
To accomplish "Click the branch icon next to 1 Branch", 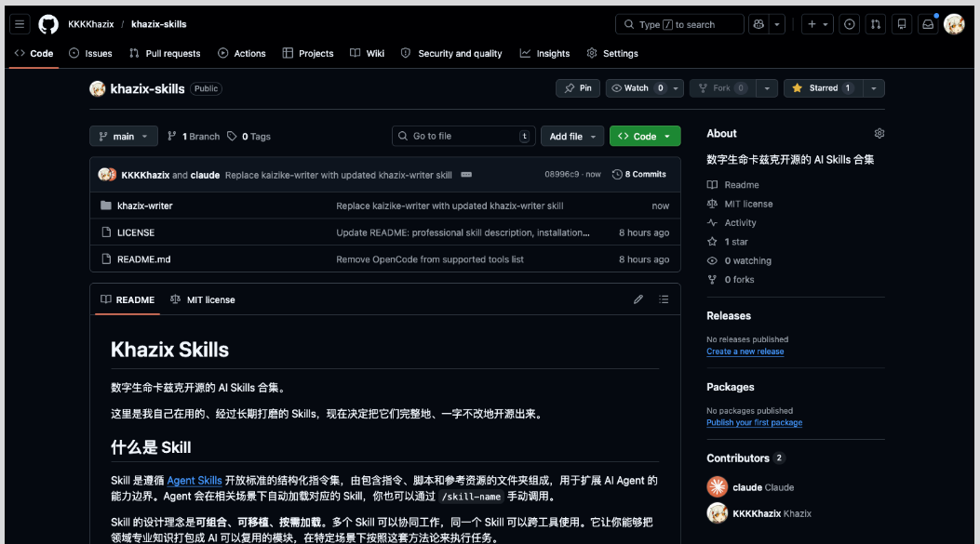I will point(172,136).
